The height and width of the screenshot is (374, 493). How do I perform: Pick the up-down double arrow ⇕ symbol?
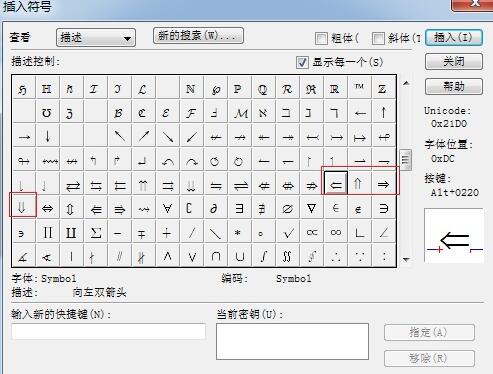tap(71, 208)
